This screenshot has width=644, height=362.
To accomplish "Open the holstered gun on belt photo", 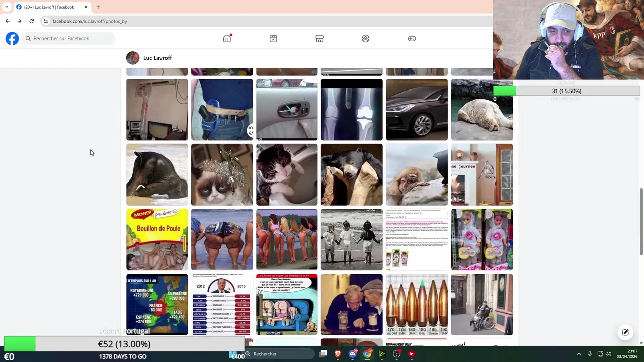I will pyautogui.click(x=222, y=110).
